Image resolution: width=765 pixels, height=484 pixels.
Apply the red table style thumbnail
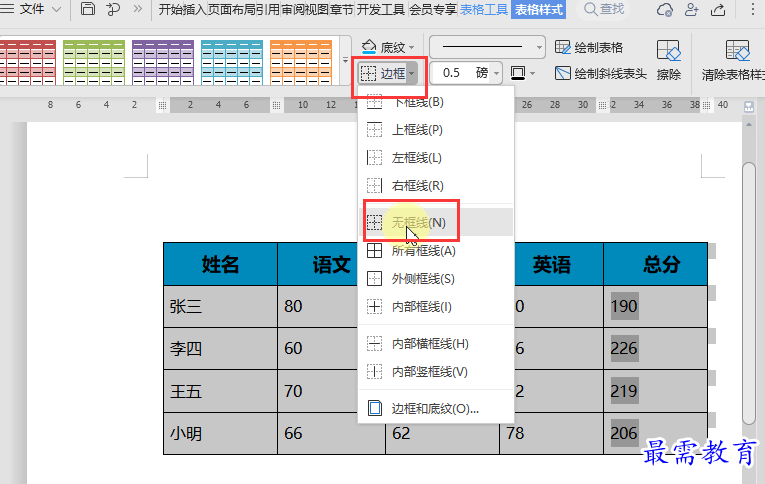point(28,62)
